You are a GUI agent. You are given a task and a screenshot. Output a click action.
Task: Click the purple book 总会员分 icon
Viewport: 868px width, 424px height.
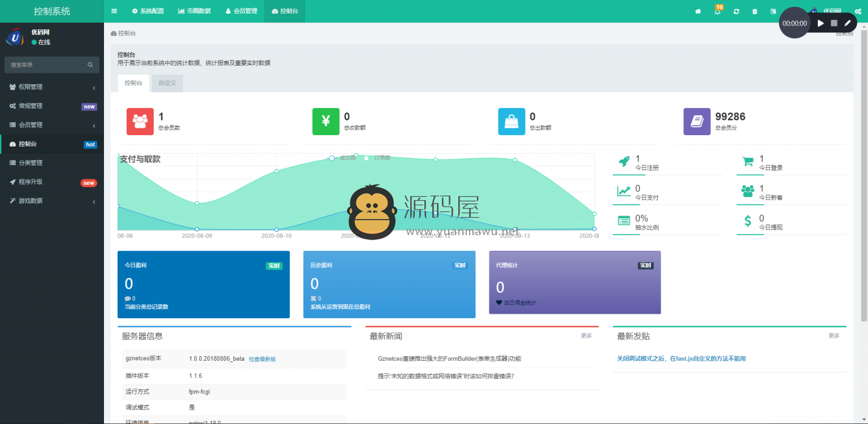pyautogui.click(x=697, y=122)
